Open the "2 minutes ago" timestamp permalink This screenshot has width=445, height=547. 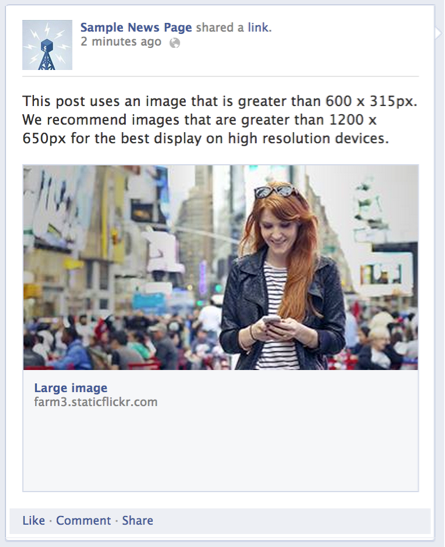121,42
